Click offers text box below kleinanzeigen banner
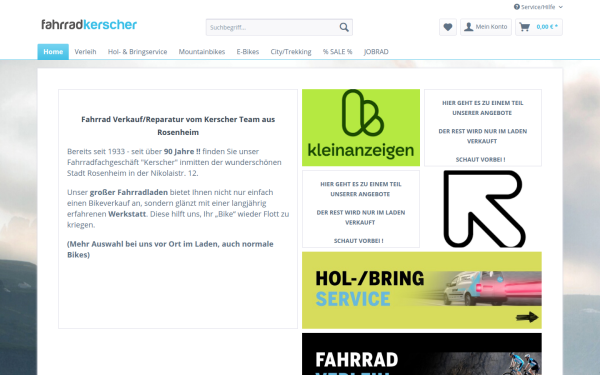Screen dimensions: 600x375 [361, 209]
